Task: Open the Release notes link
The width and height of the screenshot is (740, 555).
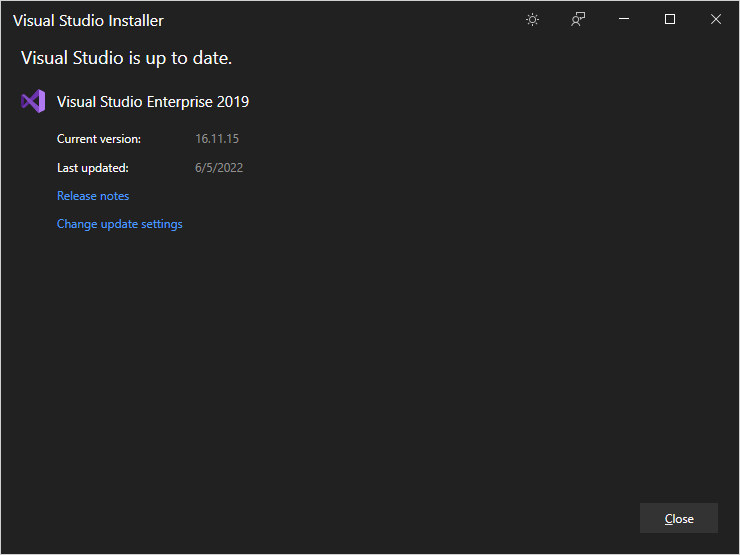Action: coord(93,196)
